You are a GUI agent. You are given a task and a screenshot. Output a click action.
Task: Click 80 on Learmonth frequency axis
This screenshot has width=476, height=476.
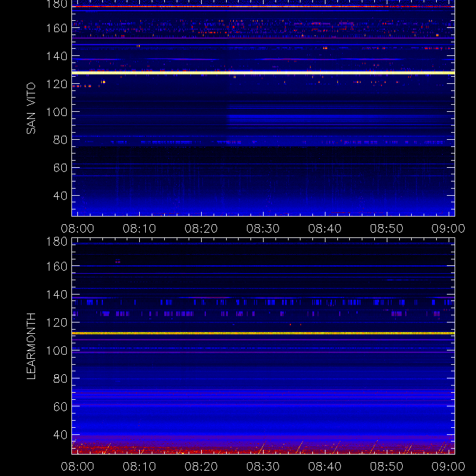click(x=60, y=378)
